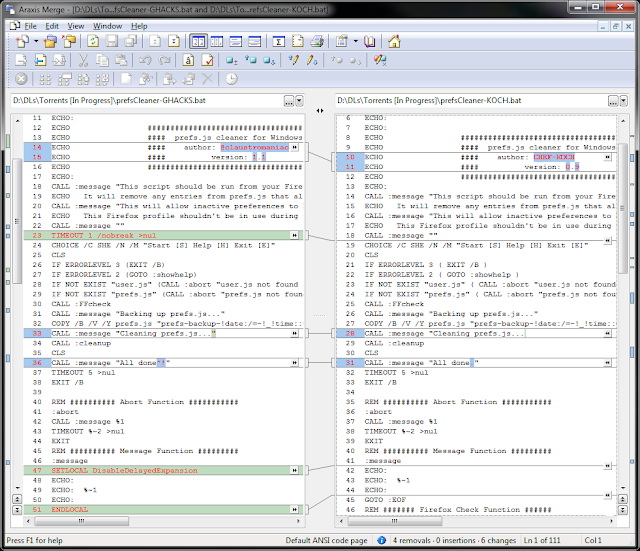Screen dimensions: 640x551
Task: Switch to three-way vertical layout
Action: click(217, 41)
